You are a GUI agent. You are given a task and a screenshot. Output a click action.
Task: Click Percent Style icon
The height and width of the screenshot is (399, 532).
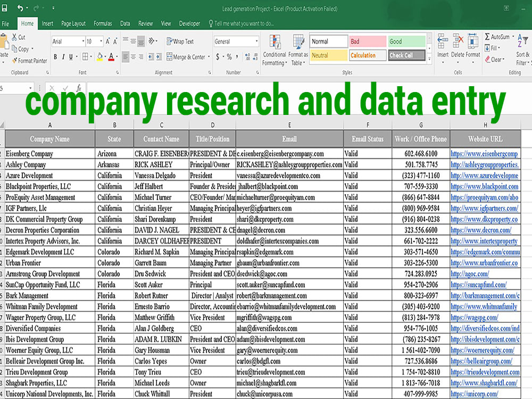pyautogui.click(x=229, y=57)
